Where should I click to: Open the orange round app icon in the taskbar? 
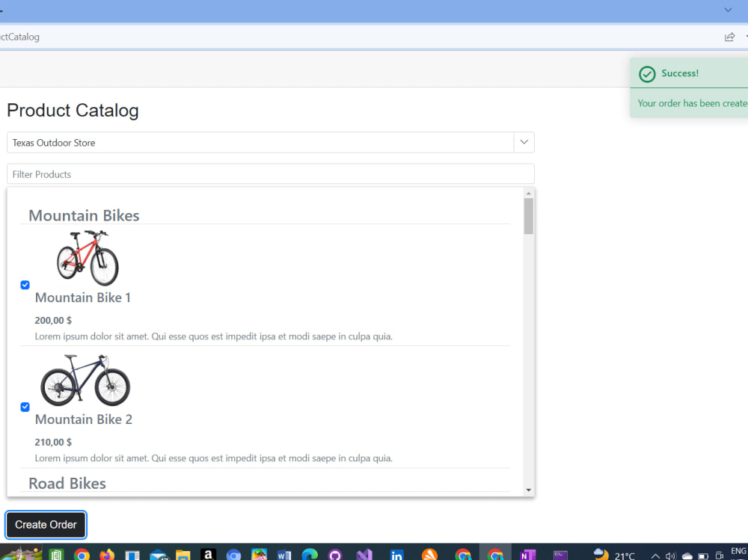429,555
